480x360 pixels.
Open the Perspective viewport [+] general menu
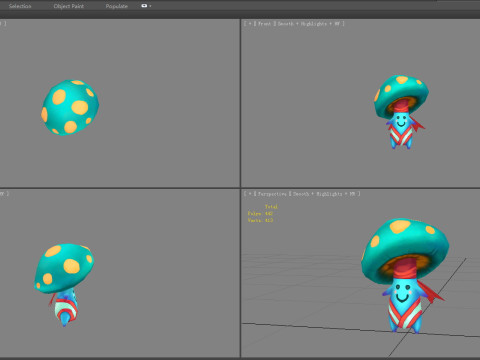(250, 194)
